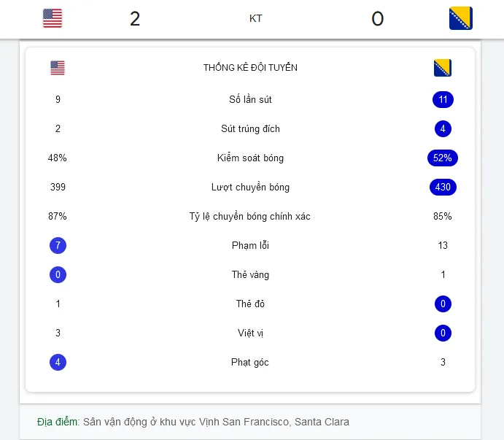Click the Santa Clara stadium venue text

(216, 422)
